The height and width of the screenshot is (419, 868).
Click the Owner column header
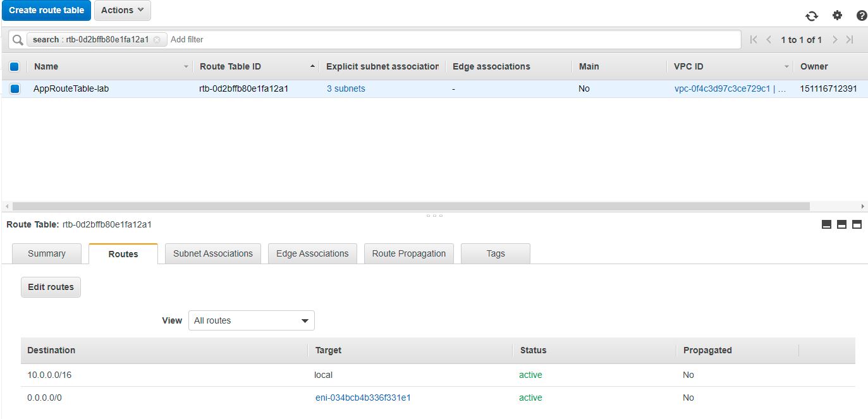[814, 66]
